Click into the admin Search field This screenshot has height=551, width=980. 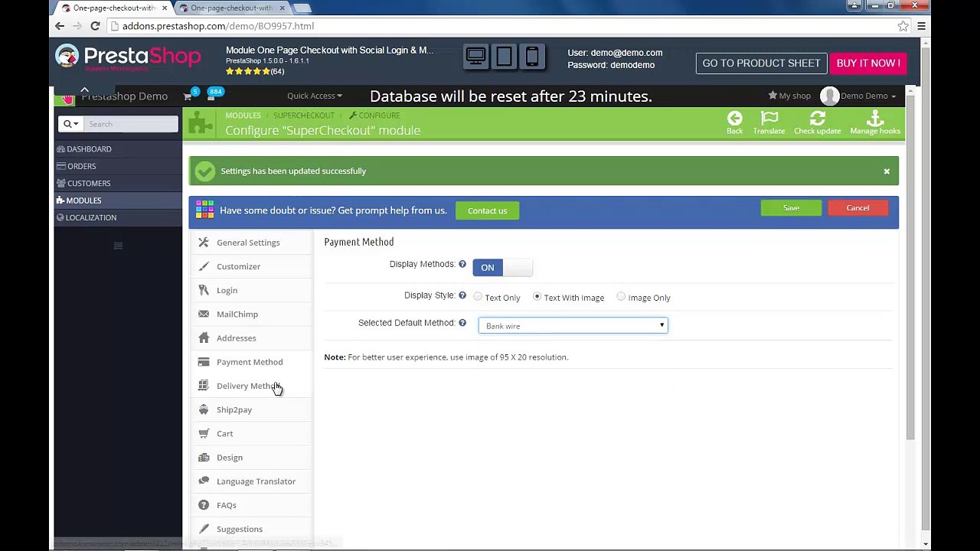(x=131, y=124)
